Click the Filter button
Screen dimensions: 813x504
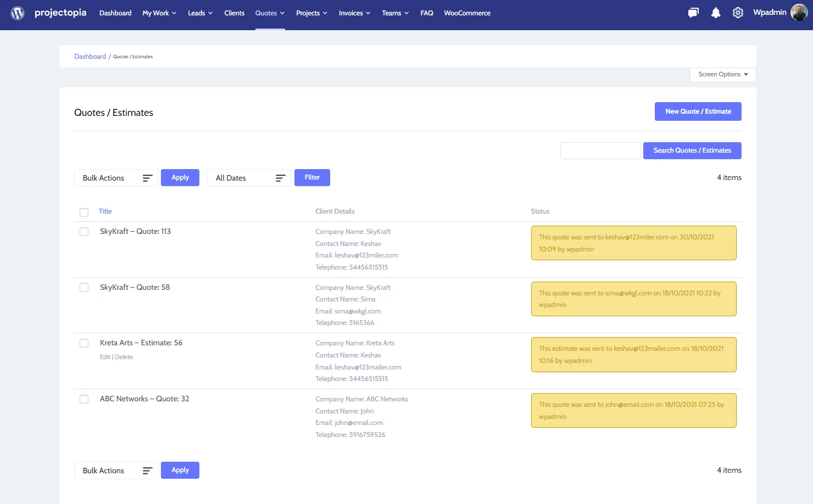[x=312, y=177]
